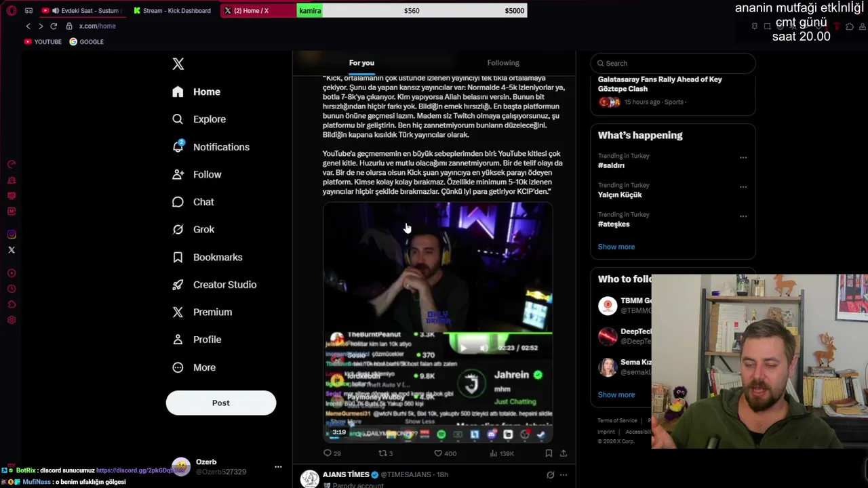Show more under Who to follow

(x=616, y=394)
